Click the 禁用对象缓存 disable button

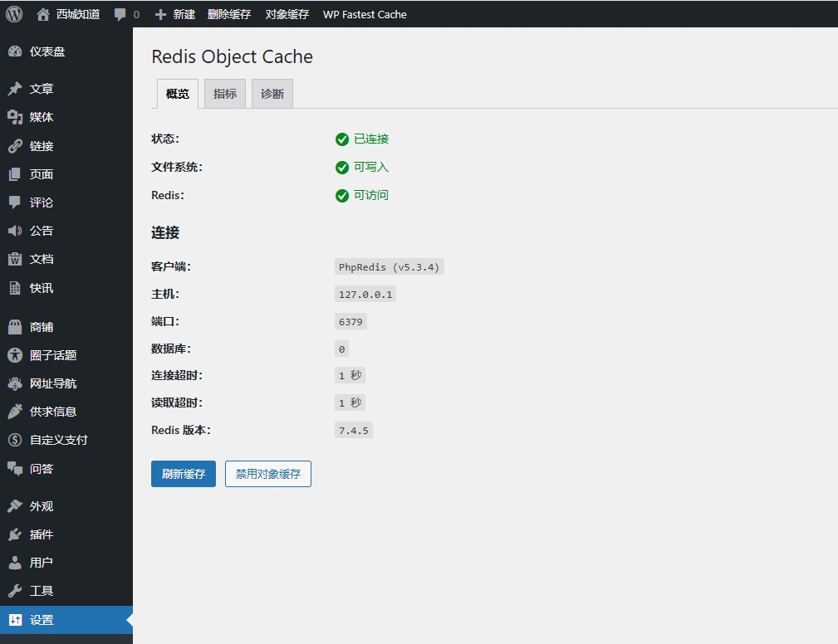(267, 473)
